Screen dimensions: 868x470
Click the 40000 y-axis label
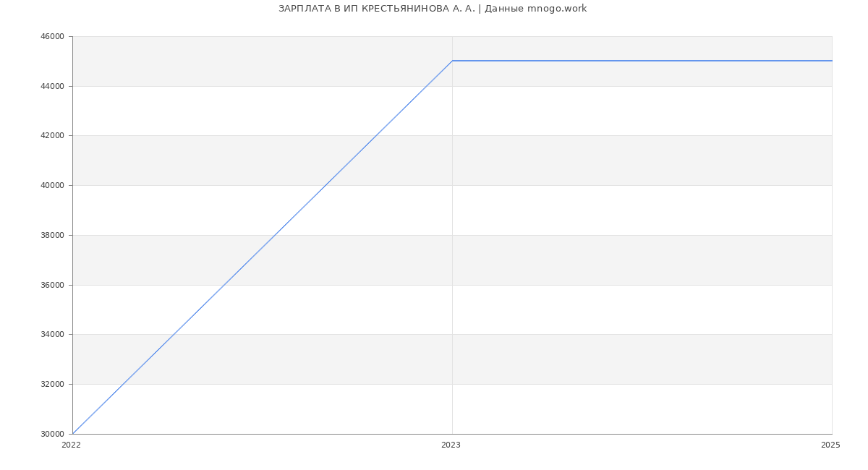(x=52, y=186)
